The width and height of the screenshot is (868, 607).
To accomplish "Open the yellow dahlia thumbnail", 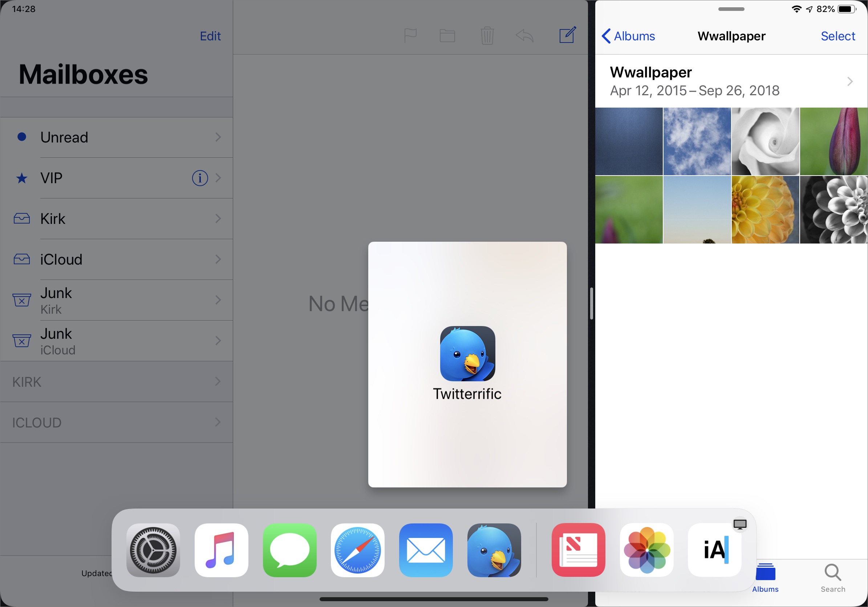I will [766, 210].
